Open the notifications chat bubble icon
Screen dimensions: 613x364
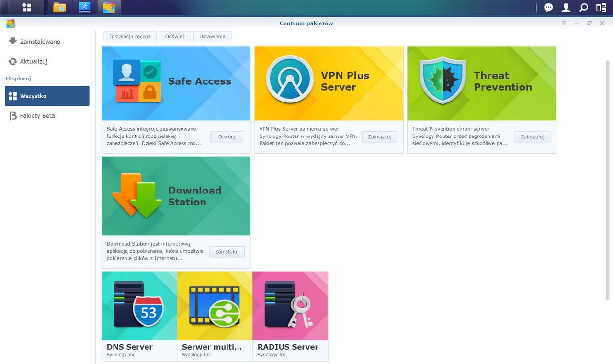548,7
